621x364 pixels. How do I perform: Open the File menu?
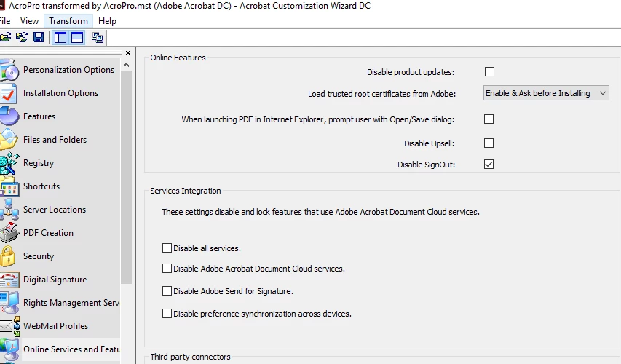pos(5,21)
